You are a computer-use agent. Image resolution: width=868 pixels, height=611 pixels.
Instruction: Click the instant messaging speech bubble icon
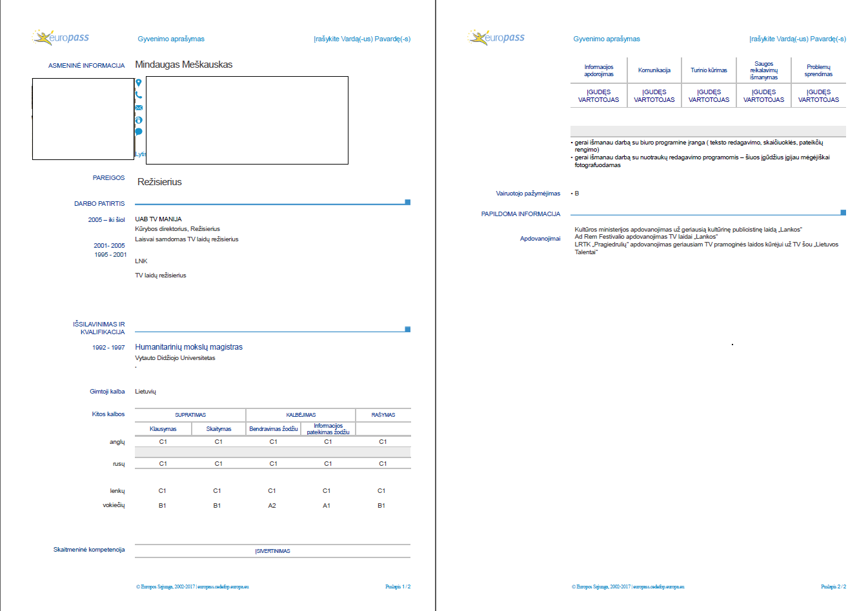(138, 132)
